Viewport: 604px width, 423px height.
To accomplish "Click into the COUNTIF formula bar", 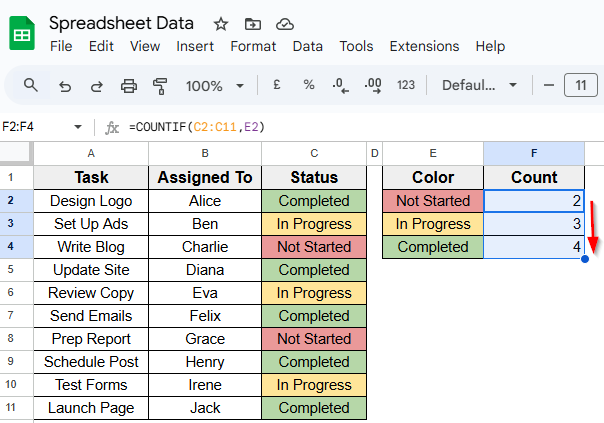I will point(362,127).
